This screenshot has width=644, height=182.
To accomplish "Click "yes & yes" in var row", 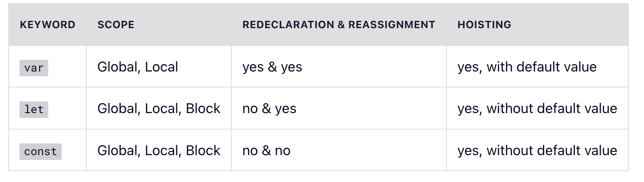I will coord(272,67).
